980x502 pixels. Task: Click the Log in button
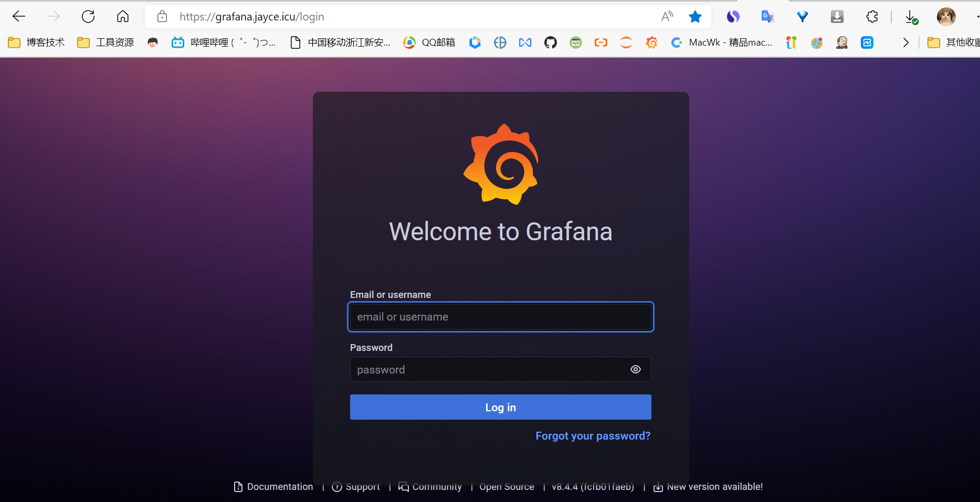500,407
